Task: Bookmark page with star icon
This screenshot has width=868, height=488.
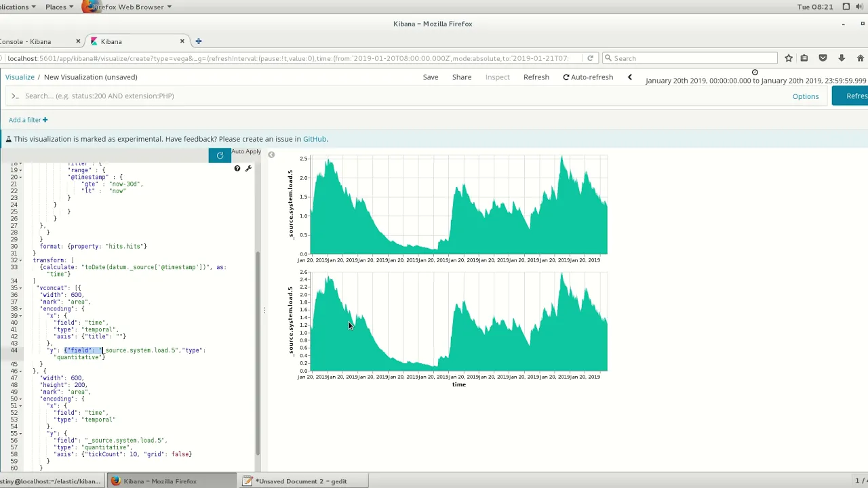Action: (x=789, y=58)
